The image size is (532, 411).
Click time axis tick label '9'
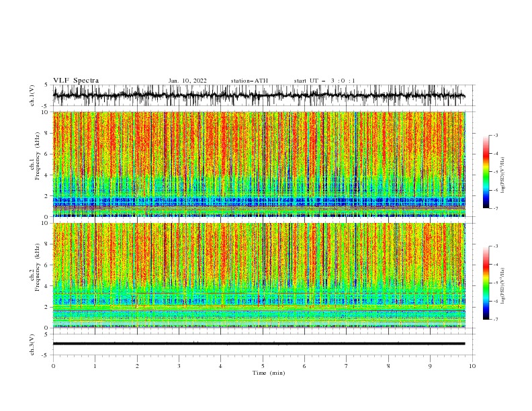click(x=430, y=366)
